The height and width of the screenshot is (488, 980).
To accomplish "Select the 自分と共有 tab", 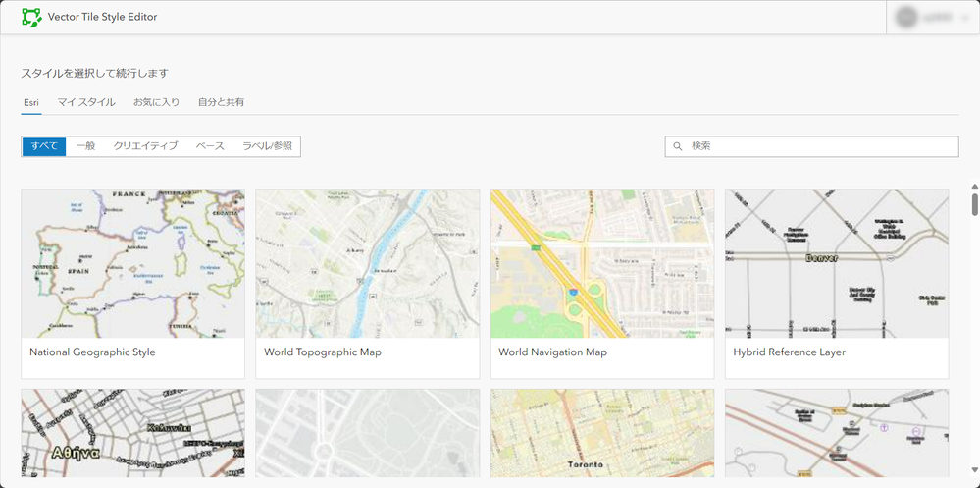I will 221,102.
